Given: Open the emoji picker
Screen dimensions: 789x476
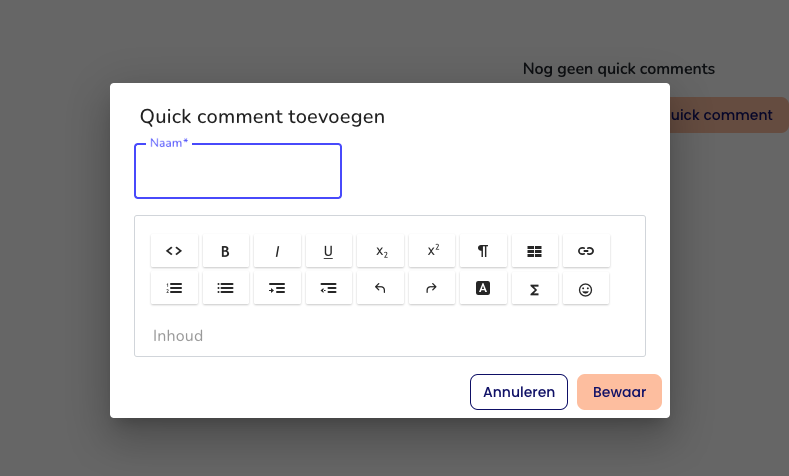Looking at the screenshot, I should pos(586,288).
